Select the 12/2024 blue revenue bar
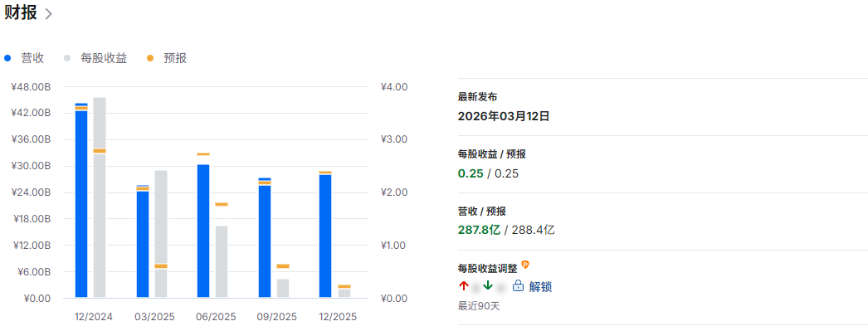Image resolution: width=868 pixels, height=331 pixels. click(81, 201)
